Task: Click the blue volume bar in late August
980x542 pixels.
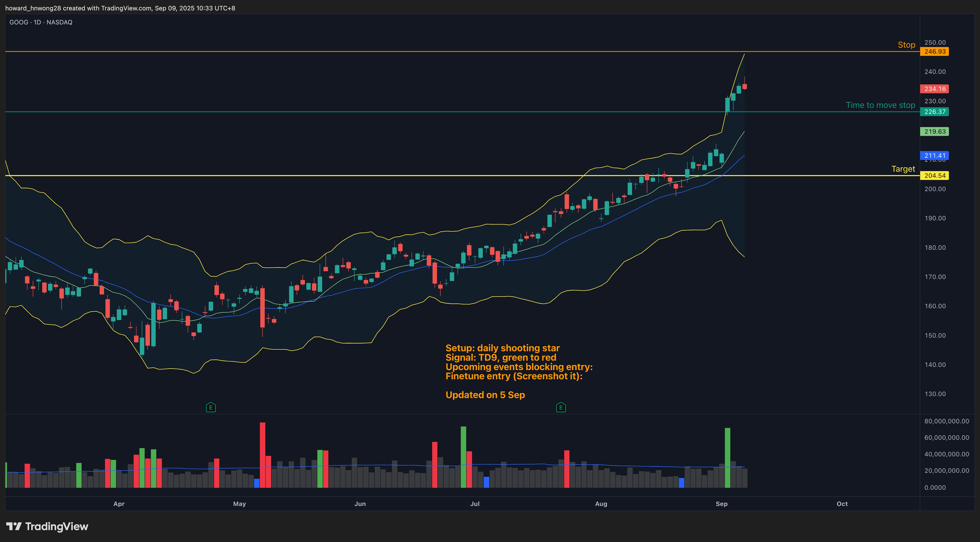Action: [x=681, y=483]
